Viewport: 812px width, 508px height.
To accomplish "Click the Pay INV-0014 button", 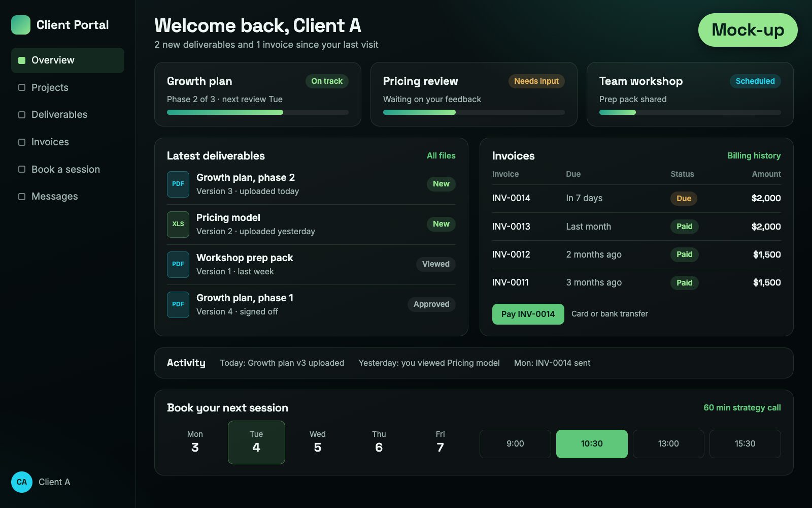I will (x=528, y=314).
